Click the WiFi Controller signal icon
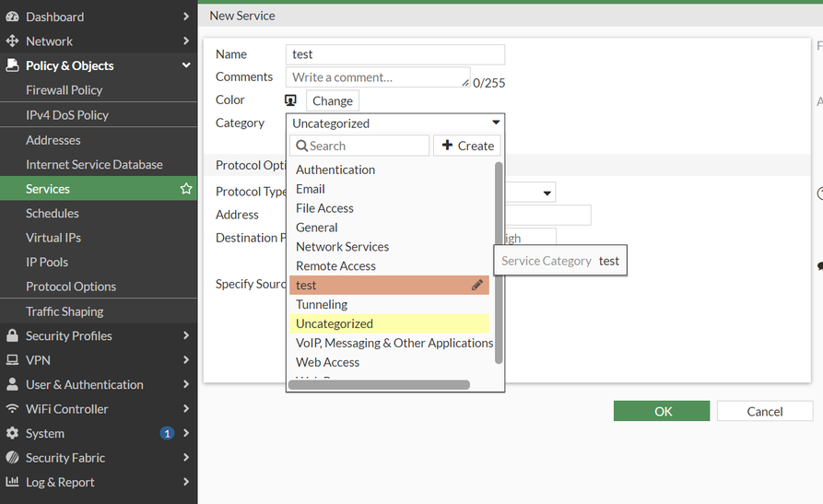Image resolution: width=823 pixels, height=504 pixels. click(x=12, y=409)
